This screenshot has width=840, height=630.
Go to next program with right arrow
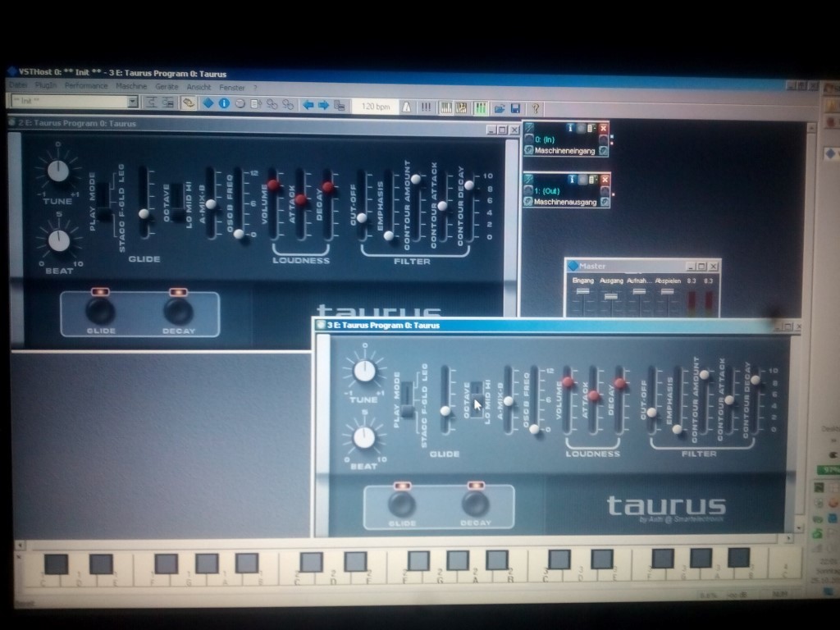(x=323, y=105)
